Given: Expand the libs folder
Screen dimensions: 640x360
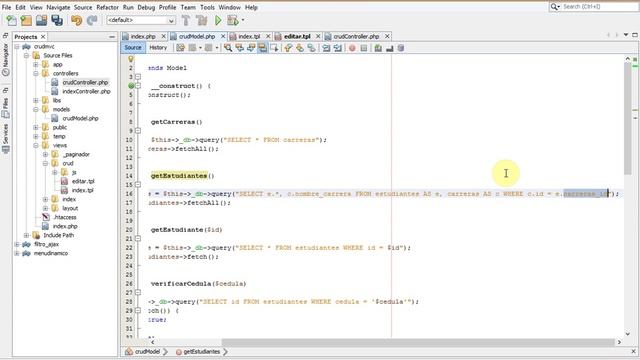Looking at the screenshot, I should point(36,100).
